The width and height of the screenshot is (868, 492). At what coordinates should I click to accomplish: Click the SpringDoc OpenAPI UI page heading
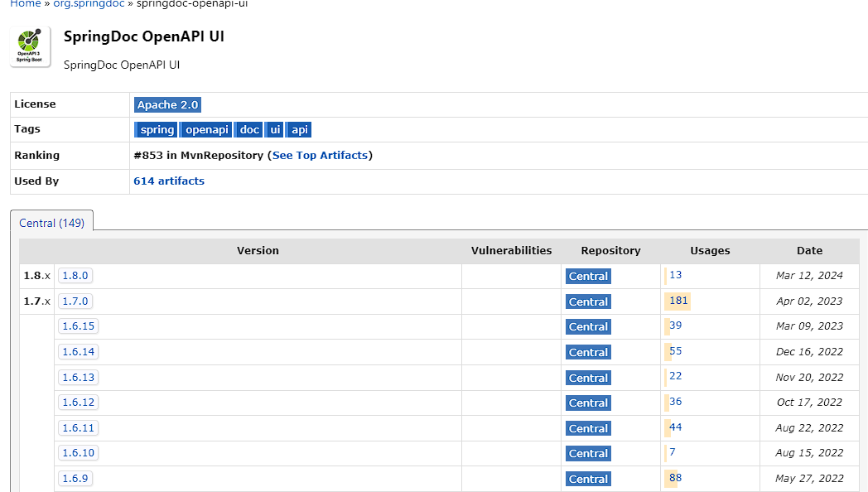click(x=144, y=36)
